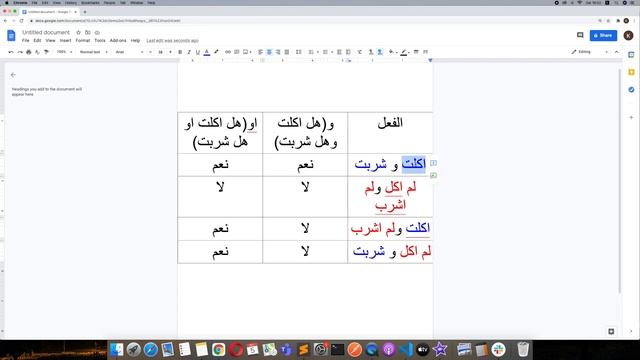Open the Explore button at bottom right
The height and width of the screenshot is (360, 640).
pos(611,331)
